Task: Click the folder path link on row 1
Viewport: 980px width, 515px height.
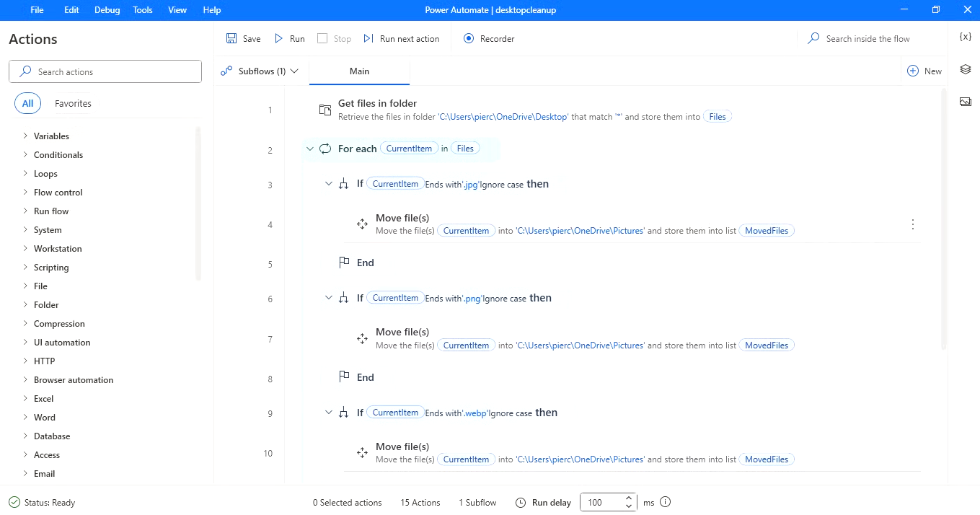Action: pos(503,117)
